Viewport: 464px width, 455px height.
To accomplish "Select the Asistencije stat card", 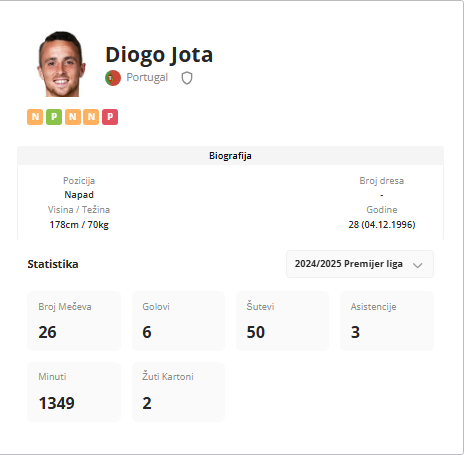I will pyautogui.click(x=387, y=321).
